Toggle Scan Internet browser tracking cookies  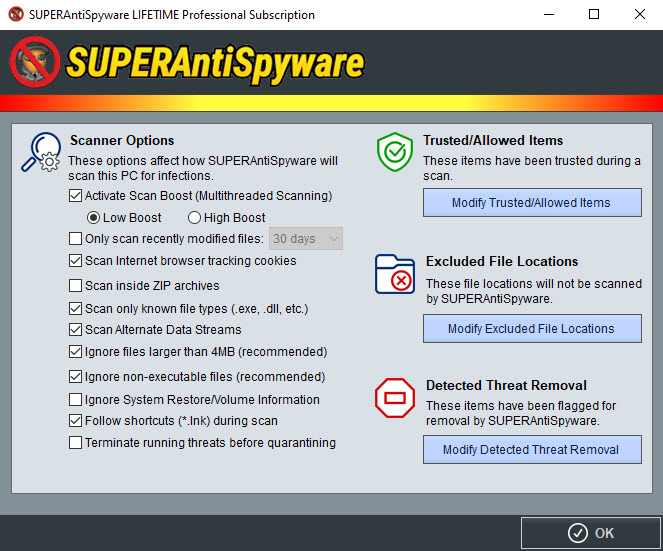pos(75,260)
